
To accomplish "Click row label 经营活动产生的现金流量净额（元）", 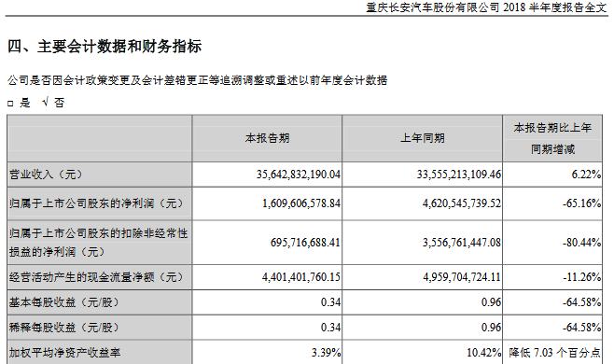I will [x=96, y=277].
